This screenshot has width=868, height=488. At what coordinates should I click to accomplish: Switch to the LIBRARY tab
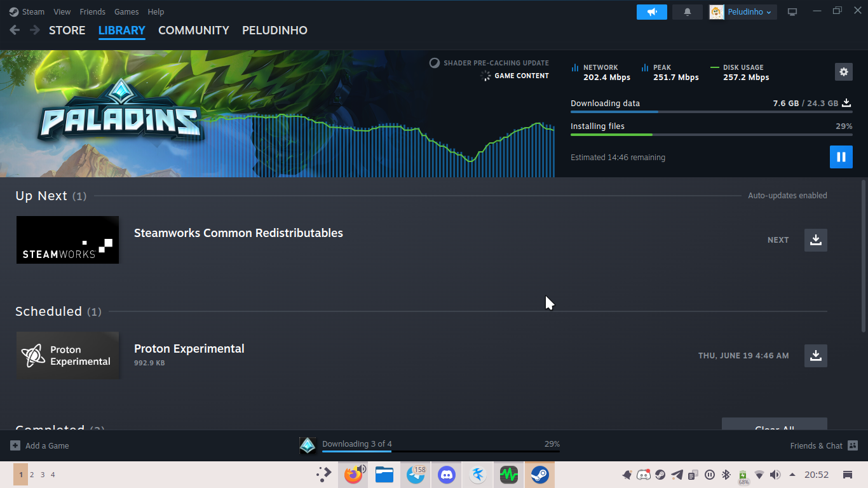click(x=122, y=30)
